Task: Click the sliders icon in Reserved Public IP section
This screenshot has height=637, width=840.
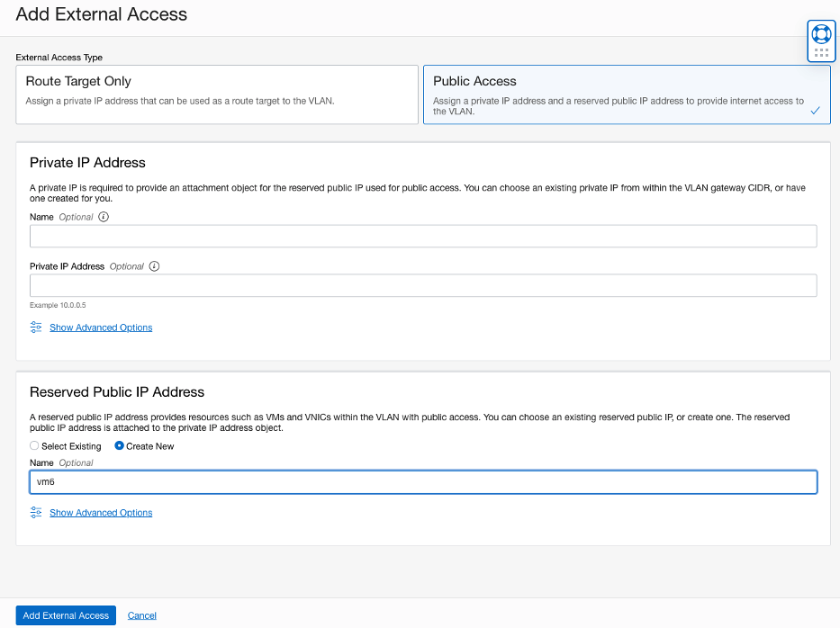Action: coord(36,512)
